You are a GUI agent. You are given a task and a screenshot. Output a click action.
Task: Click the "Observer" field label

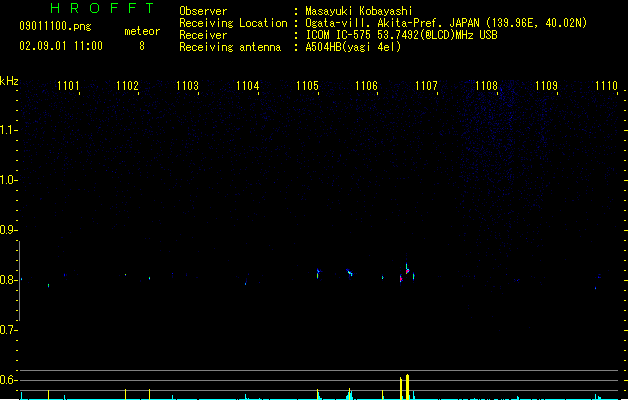[203, 11]
